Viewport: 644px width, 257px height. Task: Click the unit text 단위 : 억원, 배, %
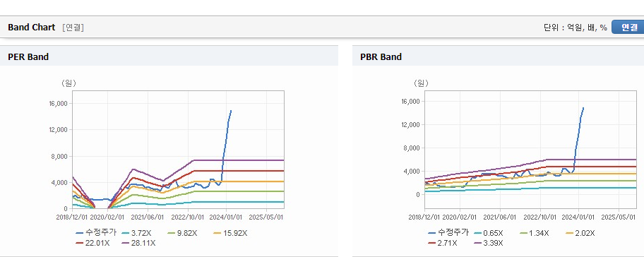click(x=575, y=28)
